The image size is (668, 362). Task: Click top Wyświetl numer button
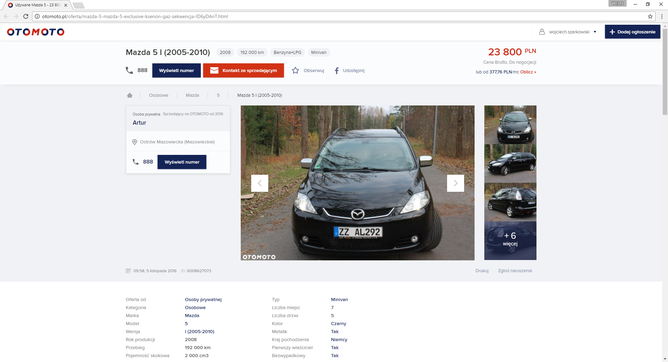click(x=176, y=70)
